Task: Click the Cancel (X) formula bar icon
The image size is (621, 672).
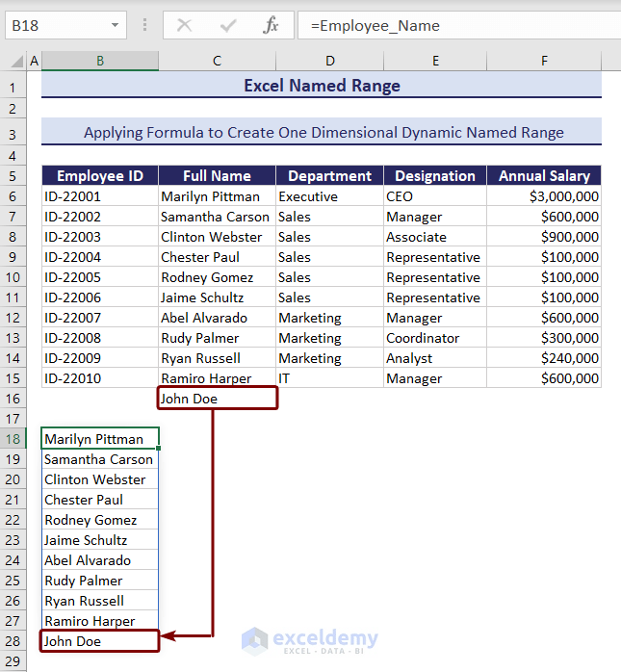Action: tap(184, 25)
